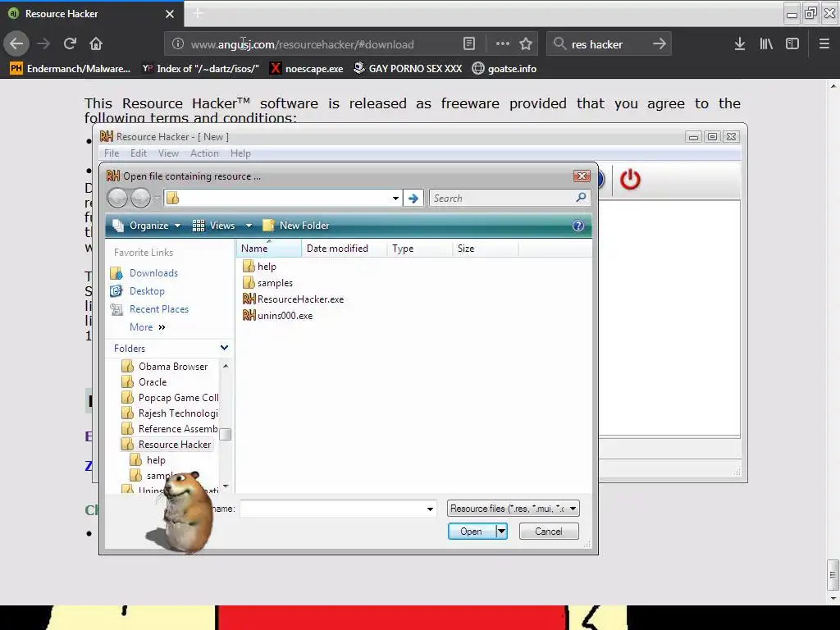This screenshot has width=840, height=630.
Task: Select help subfolder in folder tree
Action: coord(148,459)
